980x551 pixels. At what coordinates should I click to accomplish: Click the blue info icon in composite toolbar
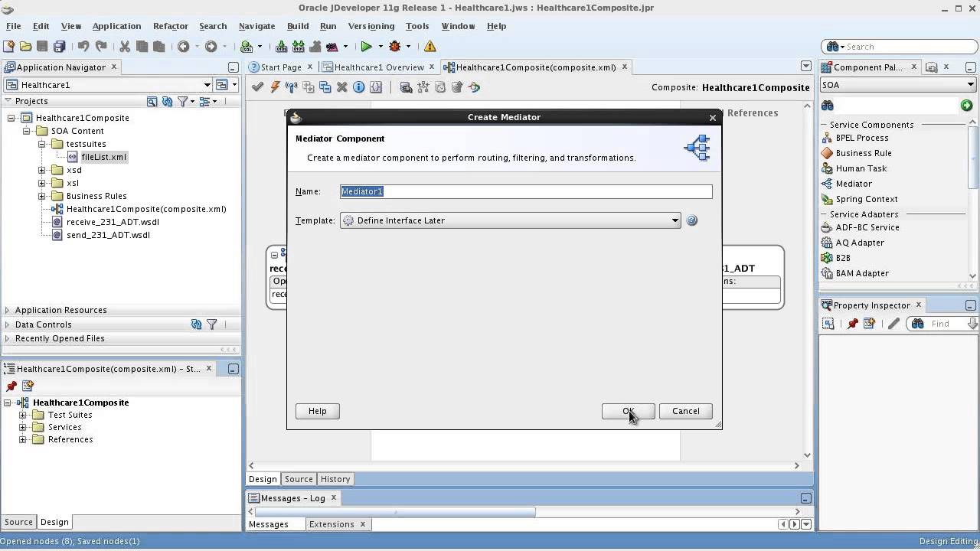coord(358,87)
